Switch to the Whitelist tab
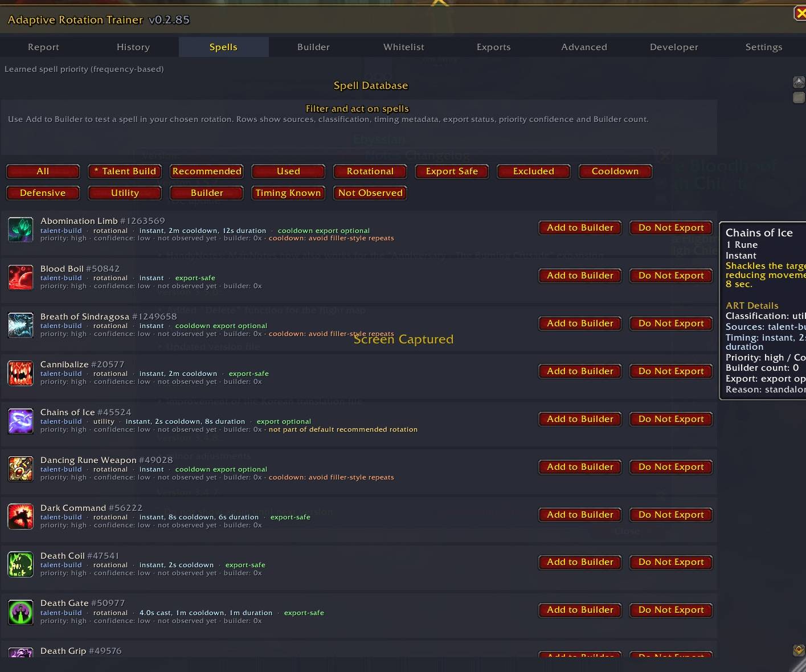Image resolution: width=806 pixels, height=672 pixels. click(404, 47)
